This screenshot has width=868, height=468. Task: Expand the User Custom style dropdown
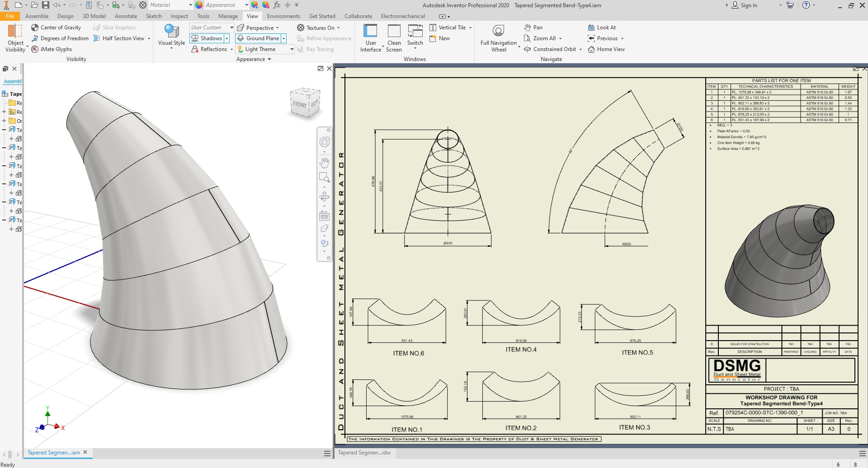231,28
